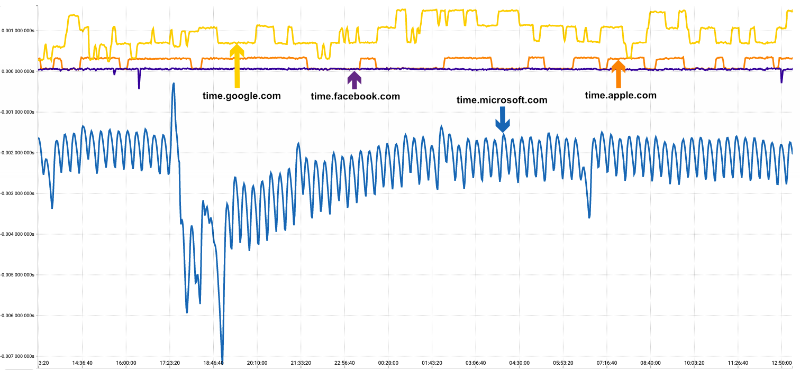This screenshot has width=800, height=370.
Task: Click the blue curve's sharp peak near 17:23:20
Action: pos(173,84)
